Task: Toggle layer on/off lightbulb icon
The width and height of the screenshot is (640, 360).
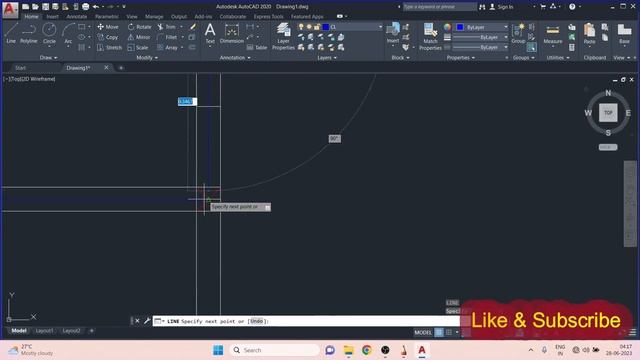Action: 301,27
